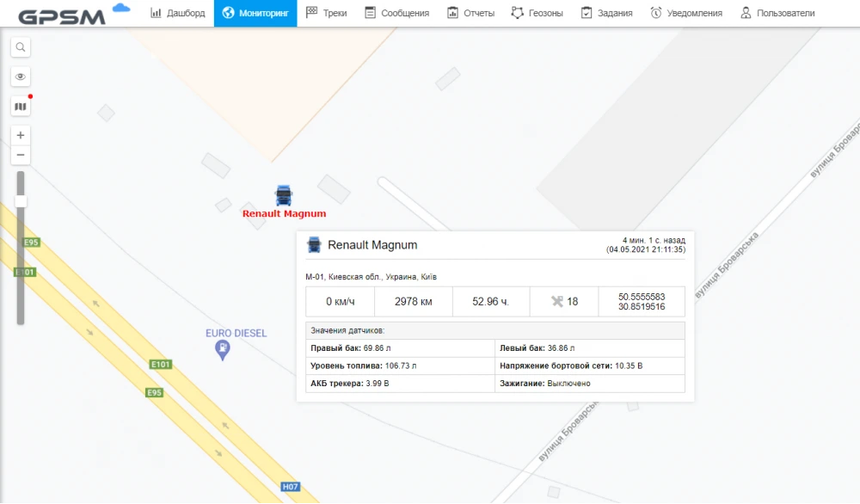Open the Уведомления bell icon

click(656, 13)
